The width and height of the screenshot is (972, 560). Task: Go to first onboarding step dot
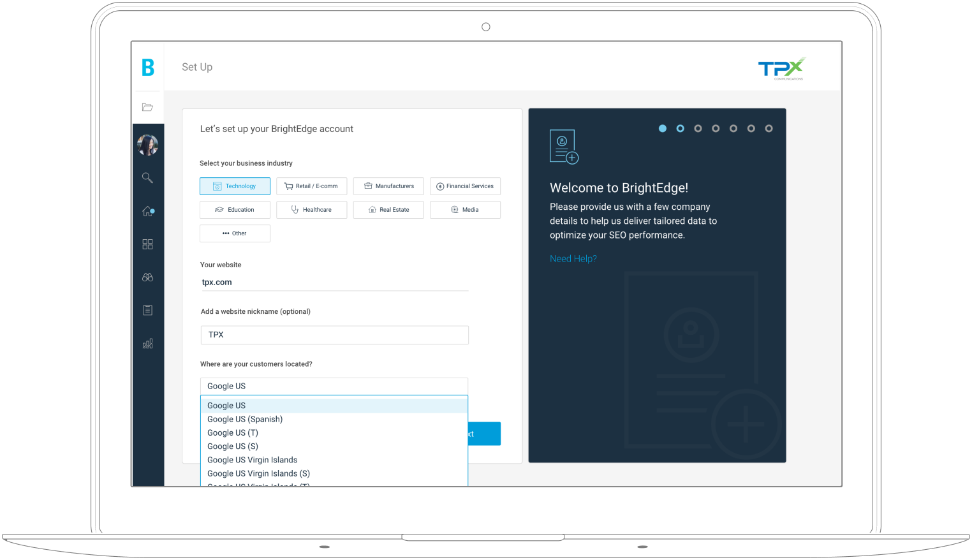[663, 129]
